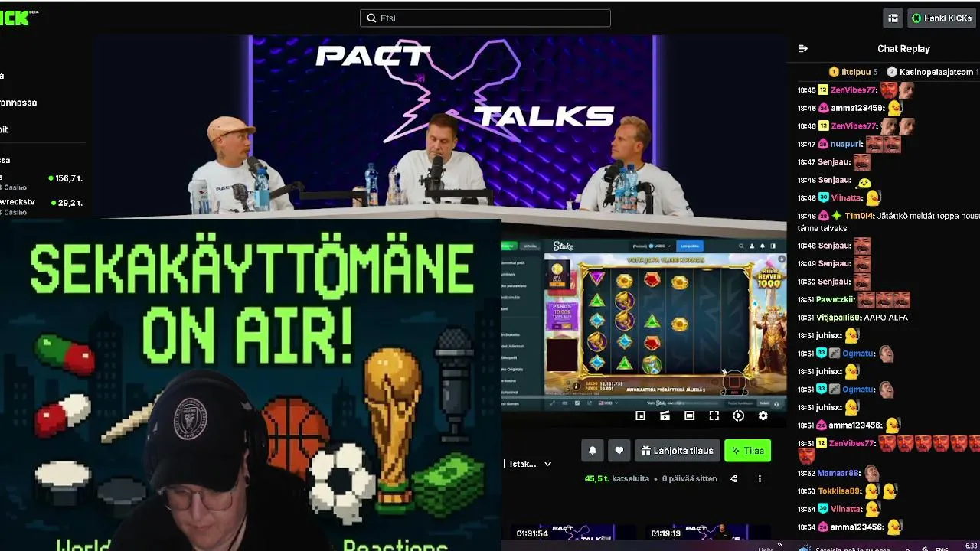Enter fullscreen video mode
The height and width of the screenshot is (551, 980).
click(714, 416)
